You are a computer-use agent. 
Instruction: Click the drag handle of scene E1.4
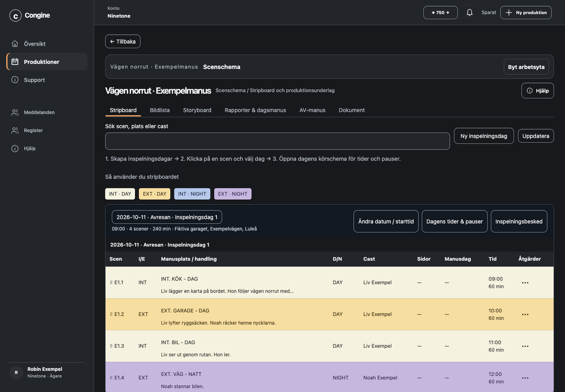point(111,378)
